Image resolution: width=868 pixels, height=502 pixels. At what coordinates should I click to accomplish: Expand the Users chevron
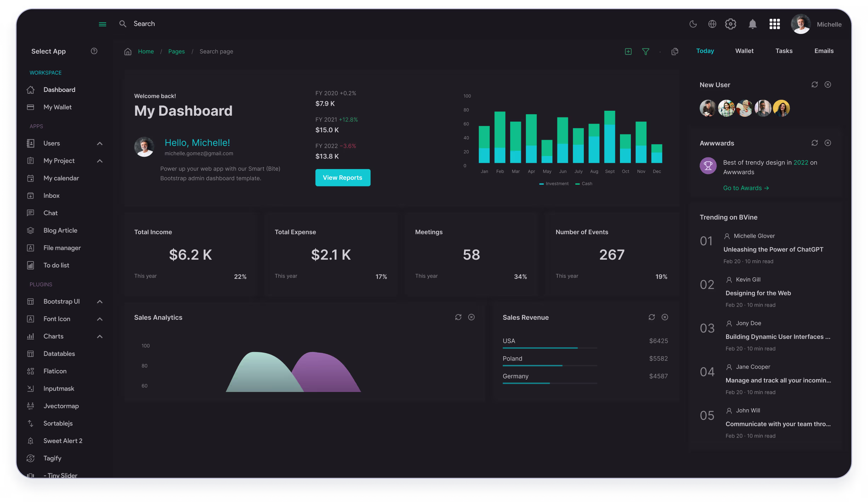[x=100, y=144]
